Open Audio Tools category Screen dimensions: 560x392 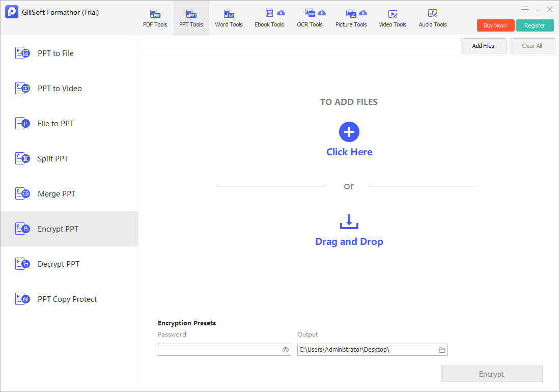(x=433, y=18)
